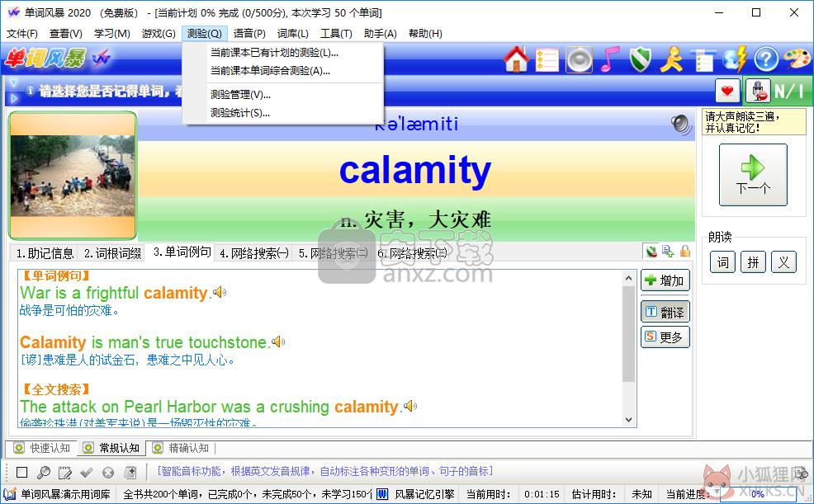Click the flood photo thumbnail

(x=73, y=176)
